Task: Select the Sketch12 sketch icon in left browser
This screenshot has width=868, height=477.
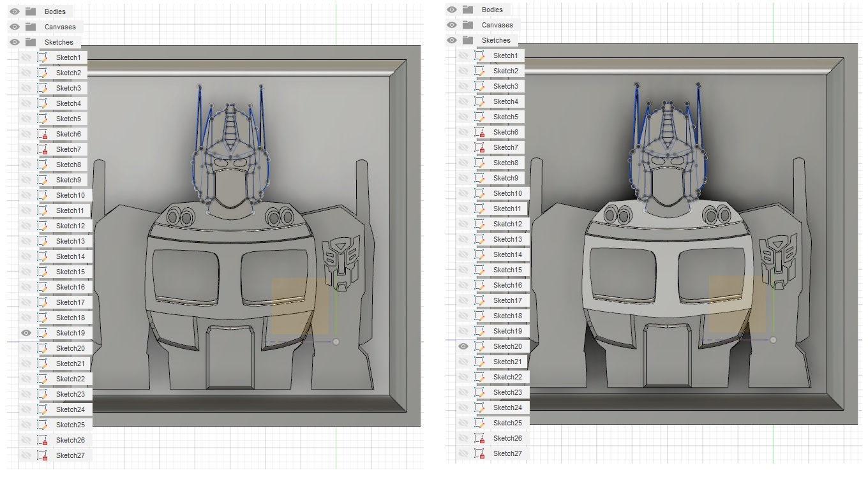Action: [43, 226]
